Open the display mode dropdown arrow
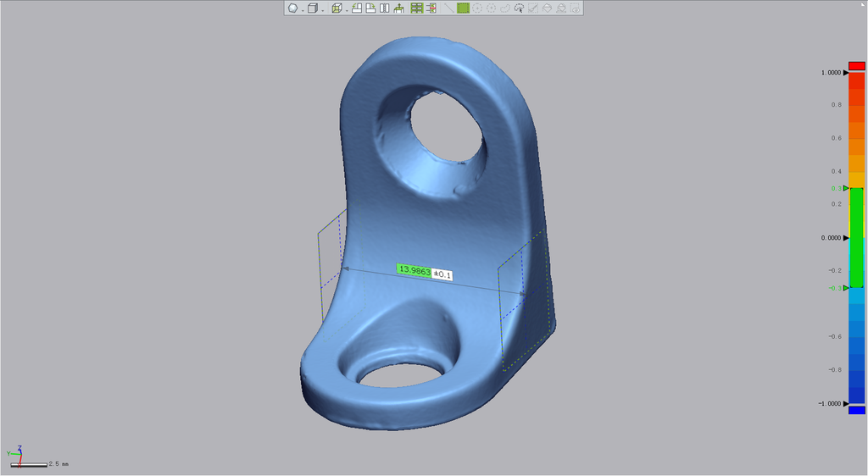The height and width of the screenshot is (476, 868). pos(302,10)
